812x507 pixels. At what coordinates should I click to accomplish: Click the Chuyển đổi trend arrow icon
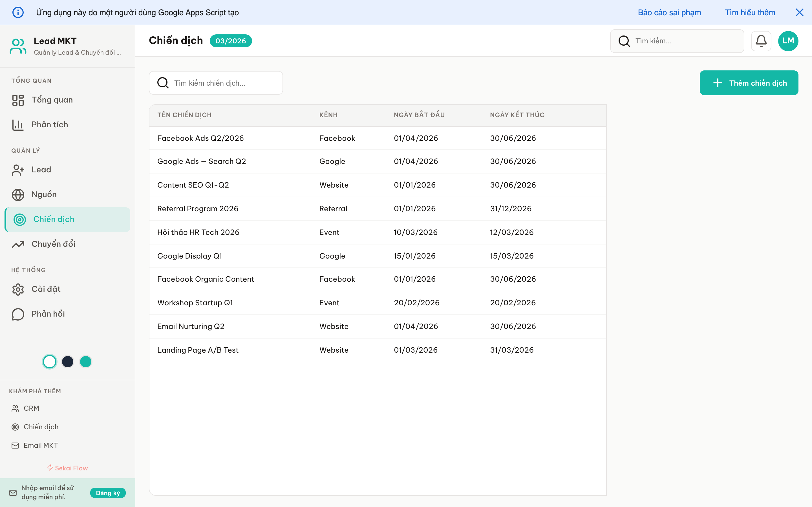18,244
